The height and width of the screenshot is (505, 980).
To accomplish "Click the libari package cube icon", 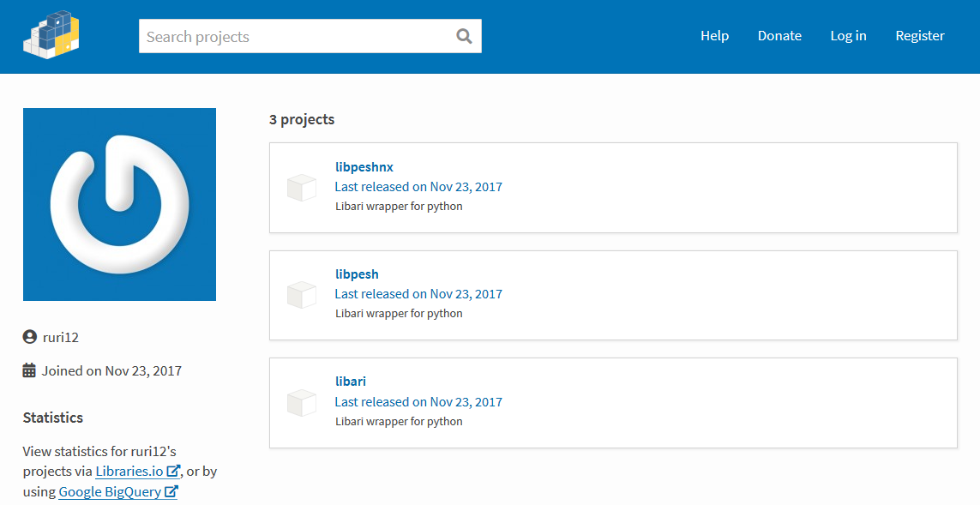I will coord(302,403).
